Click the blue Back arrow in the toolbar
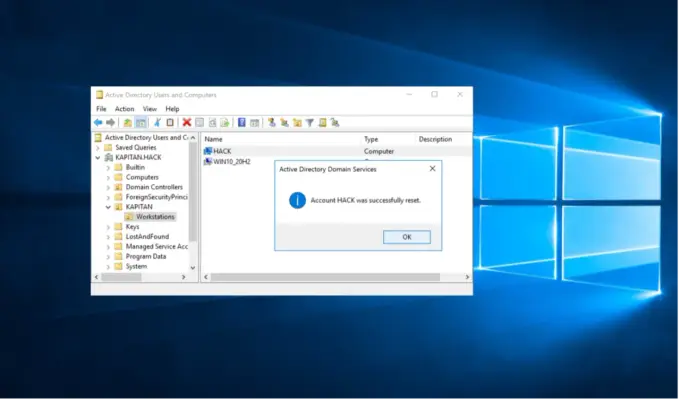The width and height of the screenshot is (680, 400). point(98,123)
